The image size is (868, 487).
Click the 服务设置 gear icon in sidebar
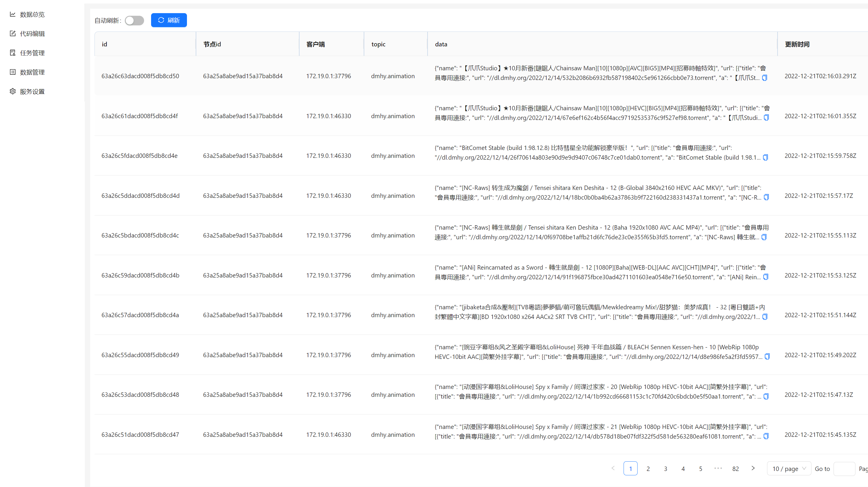[x=13, y=91]
